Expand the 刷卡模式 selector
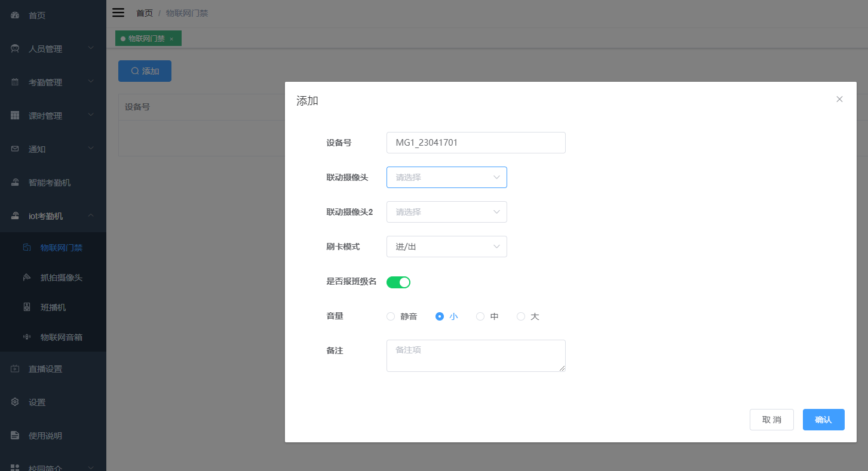868x471 pixels. pyautogui.click(x=446, y=247)
